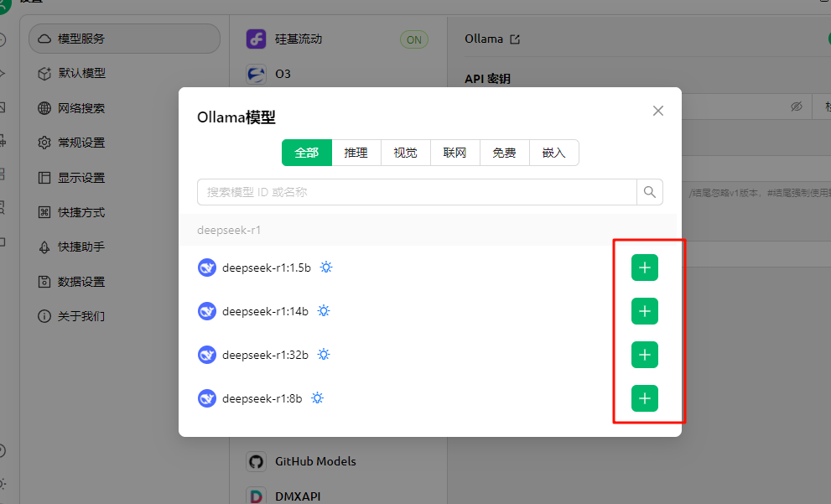The width and height of the screenshot is (831, 504).
Task: Close the Ollama模型 dialog
Action: tap(658, 111)
